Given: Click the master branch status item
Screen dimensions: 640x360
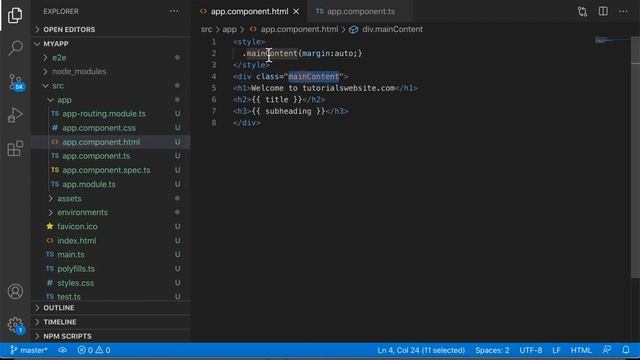Looking at the screenshot, I should point(29,350).
